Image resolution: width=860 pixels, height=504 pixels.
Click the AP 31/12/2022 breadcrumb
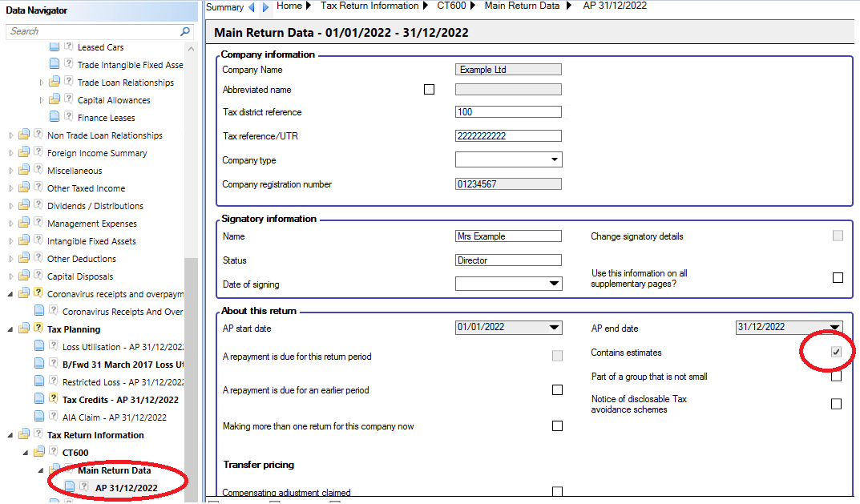coord(615,6)
